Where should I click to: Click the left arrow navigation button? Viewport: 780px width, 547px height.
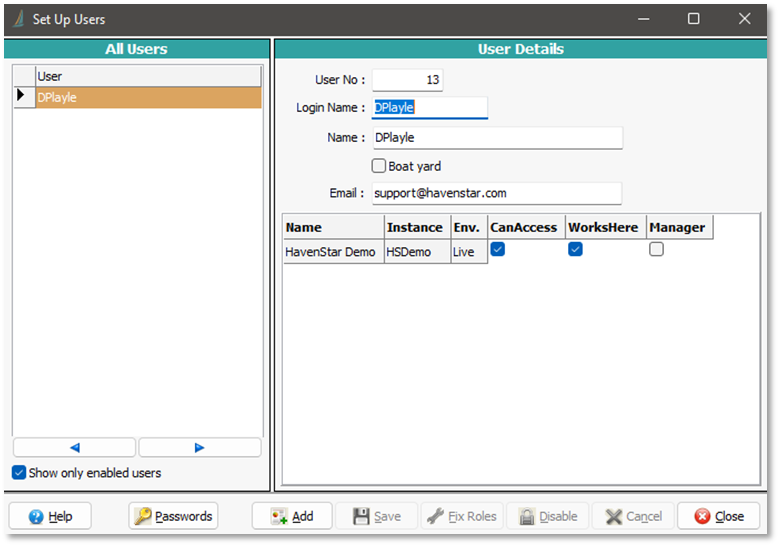point(74,448)
